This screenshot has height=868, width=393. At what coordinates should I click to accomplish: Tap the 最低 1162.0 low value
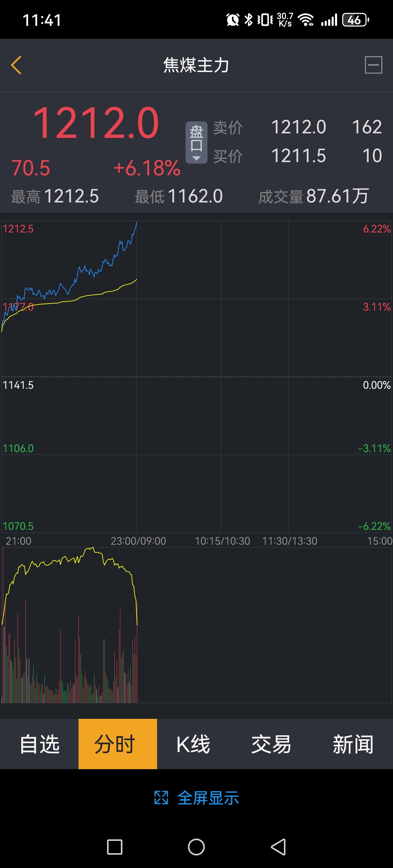coord(195,196)
